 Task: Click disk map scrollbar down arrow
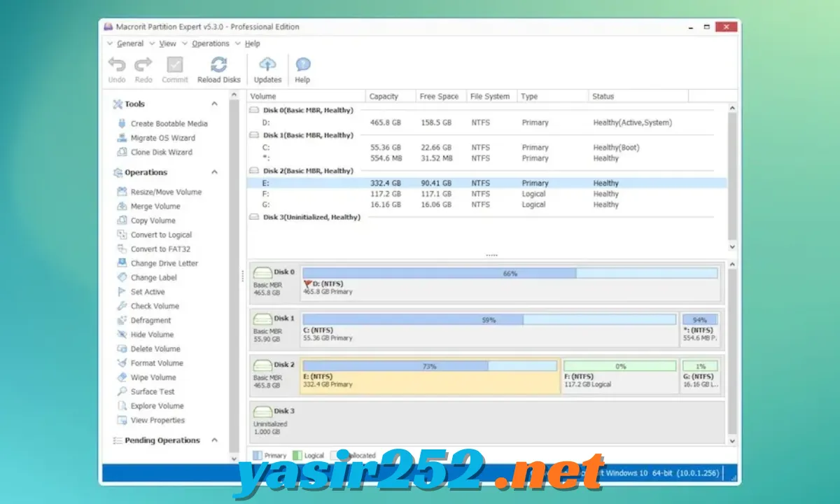(732, 441)
